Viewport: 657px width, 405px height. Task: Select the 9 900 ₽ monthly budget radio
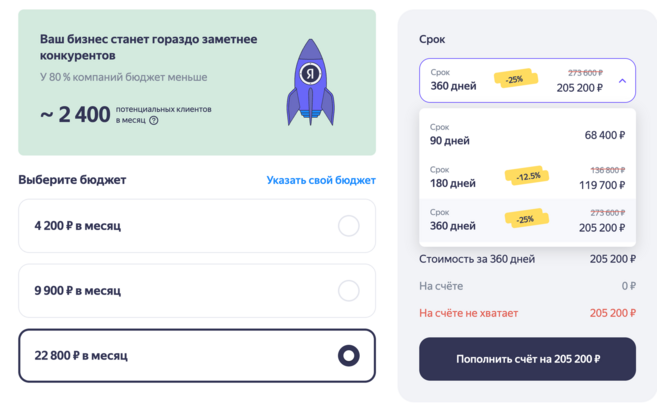pos(348,291)
